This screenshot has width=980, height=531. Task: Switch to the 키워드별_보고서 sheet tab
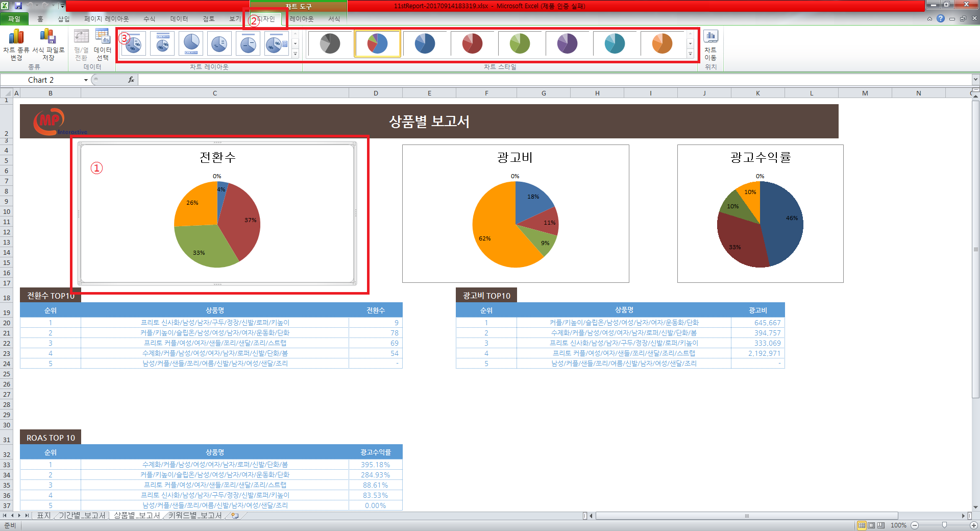coord(195,516)
